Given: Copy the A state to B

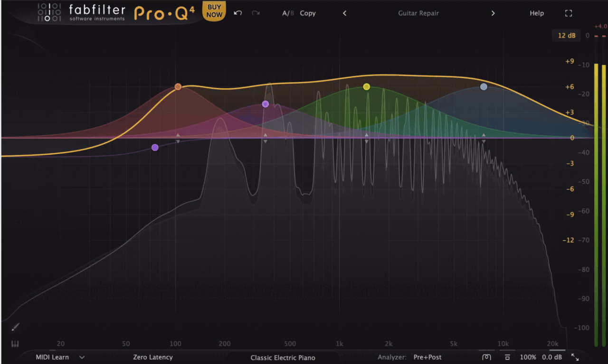Looking at the screenshot, I should [308, 13].
